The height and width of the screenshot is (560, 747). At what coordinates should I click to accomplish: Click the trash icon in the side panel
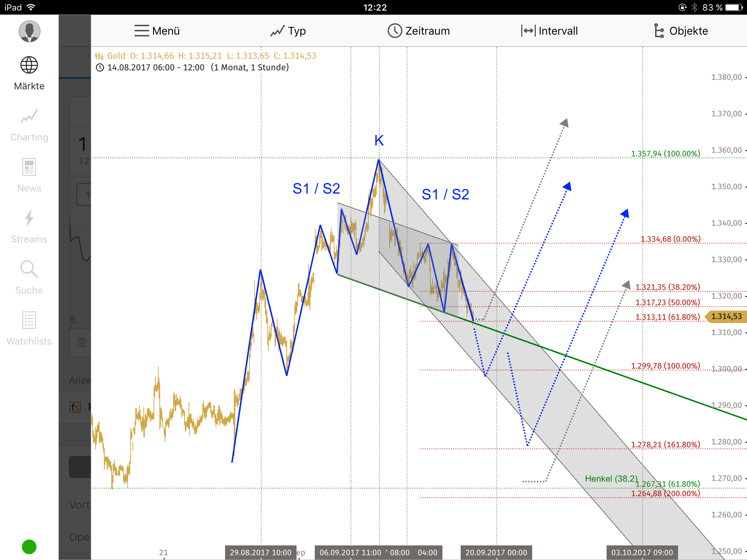pyautogui.click(x=82, y=343)
